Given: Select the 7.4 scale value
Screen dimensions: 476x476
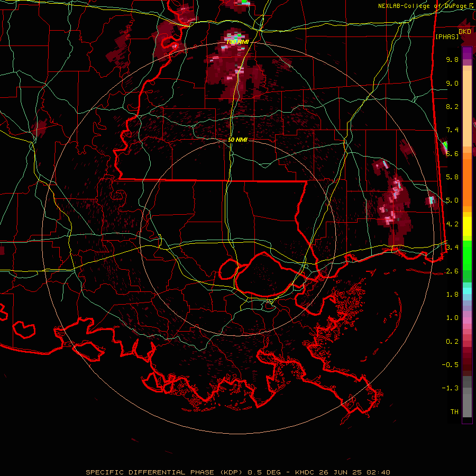Looking at the screenshot, I should [452, 130].
